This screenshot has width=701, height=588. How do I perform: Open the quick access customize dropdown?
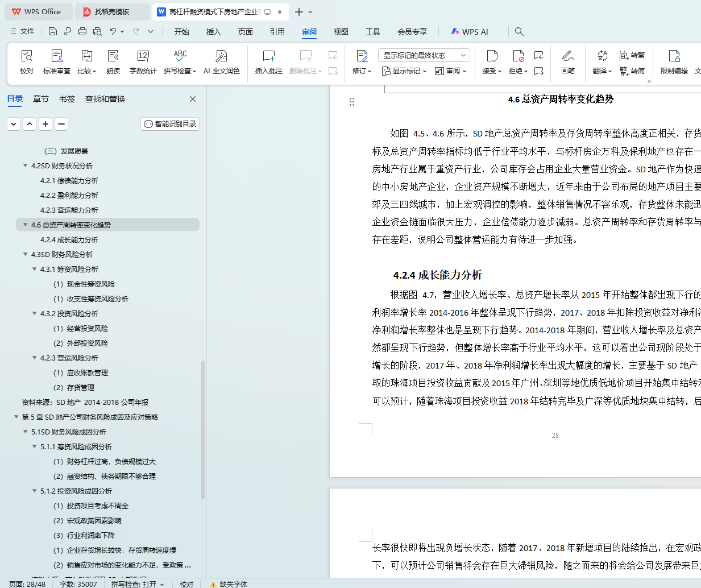[151, 31]
